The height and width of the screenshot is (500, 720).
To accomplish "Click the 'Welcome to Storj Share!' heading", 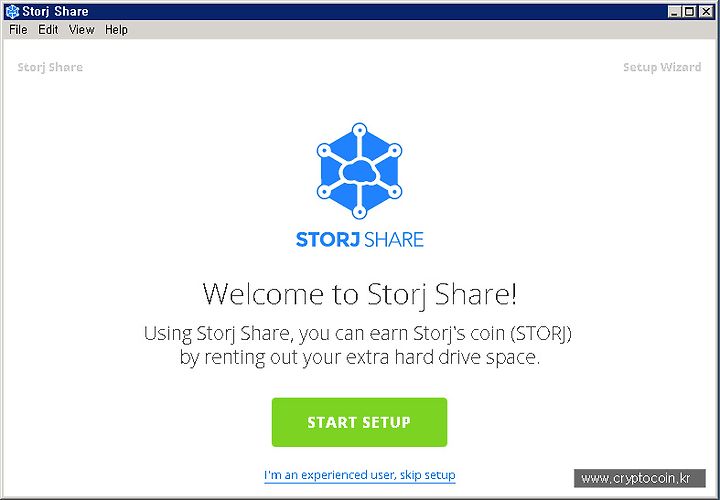I will (360, 294).
